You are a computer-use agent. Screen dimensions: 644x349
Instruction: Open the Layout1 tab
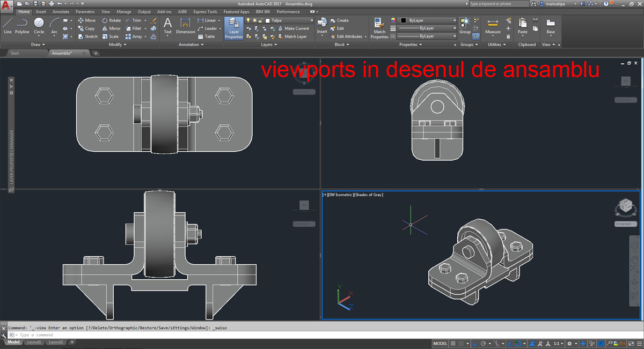tap(34, 342)
